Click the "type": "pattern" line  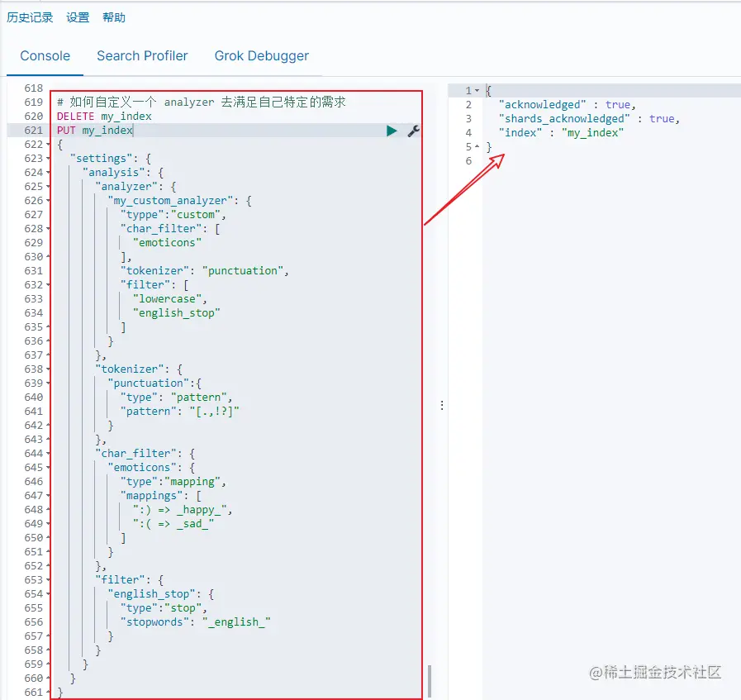pos(176,397)
